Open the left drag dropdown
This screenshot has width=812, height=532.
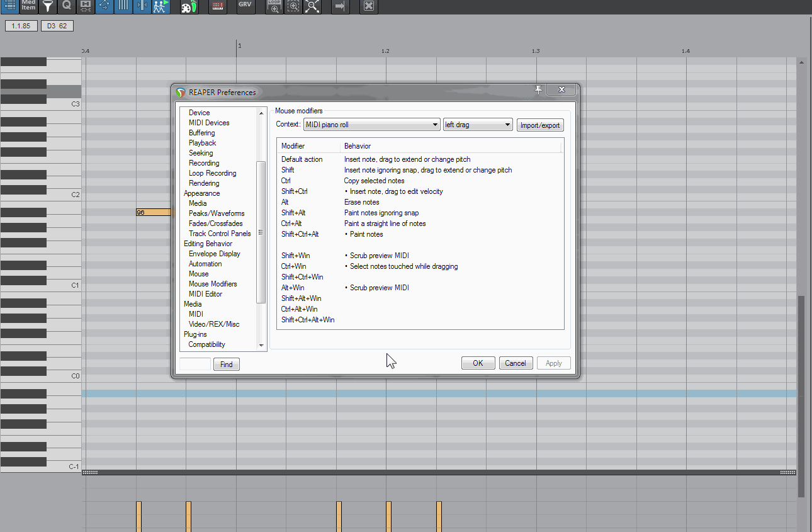point(478,125)
